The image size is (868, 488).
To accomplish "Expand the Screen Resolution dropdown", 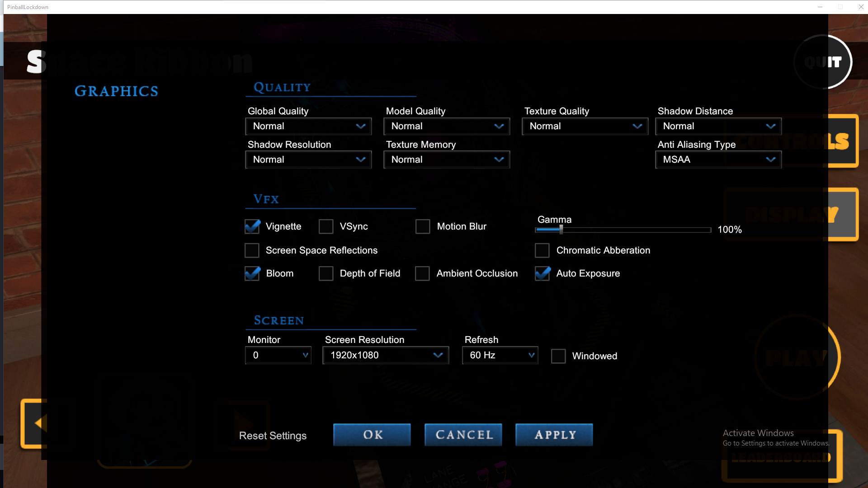I will 386,355.
